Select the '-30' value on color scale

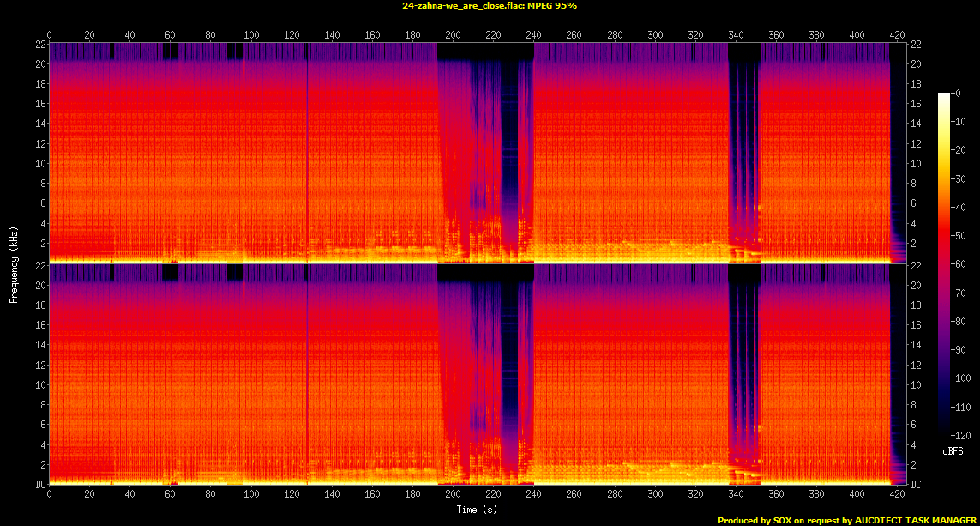(958, 178)
